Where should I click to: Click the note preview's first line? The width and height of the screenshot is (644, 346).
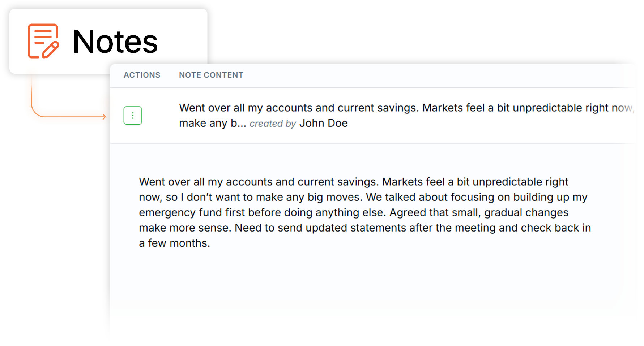click(362, 108)
